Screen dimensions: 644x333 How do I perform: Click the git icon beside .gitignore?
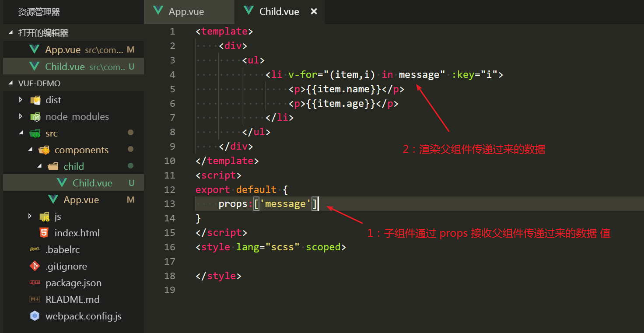point(35,266)
